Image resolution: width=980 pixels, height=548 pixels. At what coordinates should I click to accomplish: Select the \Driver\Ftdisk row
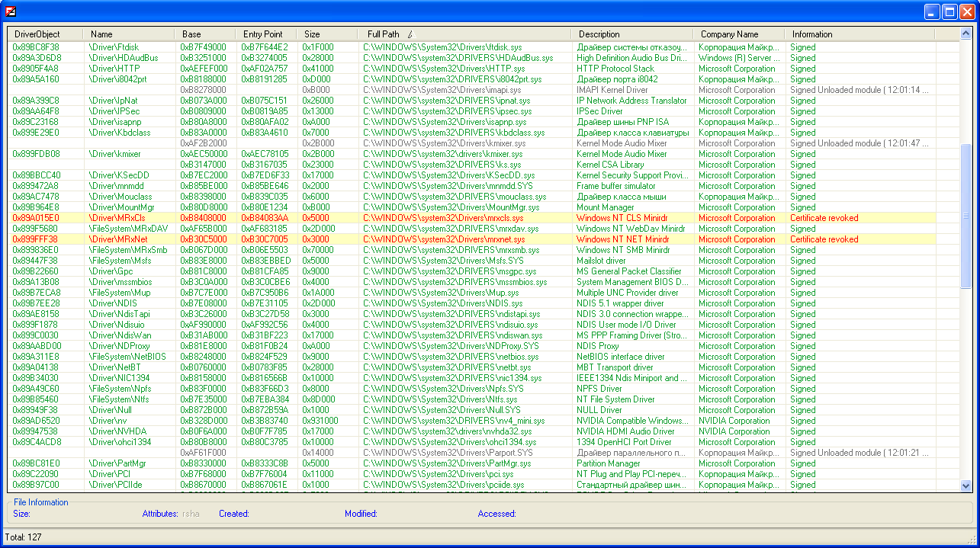pos(471,47)
